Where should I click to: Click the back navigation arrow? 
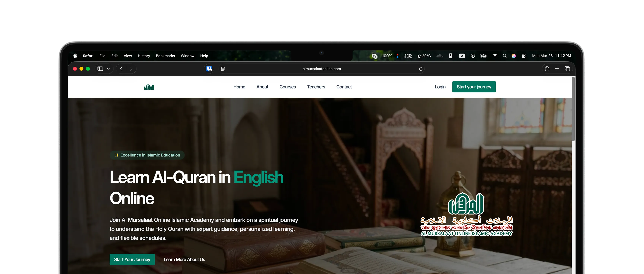tap(121, 69)
